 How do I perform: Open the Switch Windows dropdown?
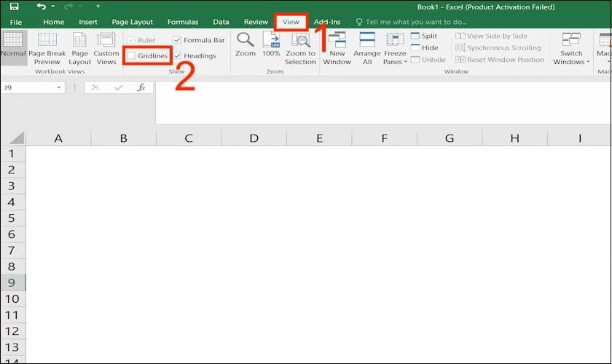571,49
